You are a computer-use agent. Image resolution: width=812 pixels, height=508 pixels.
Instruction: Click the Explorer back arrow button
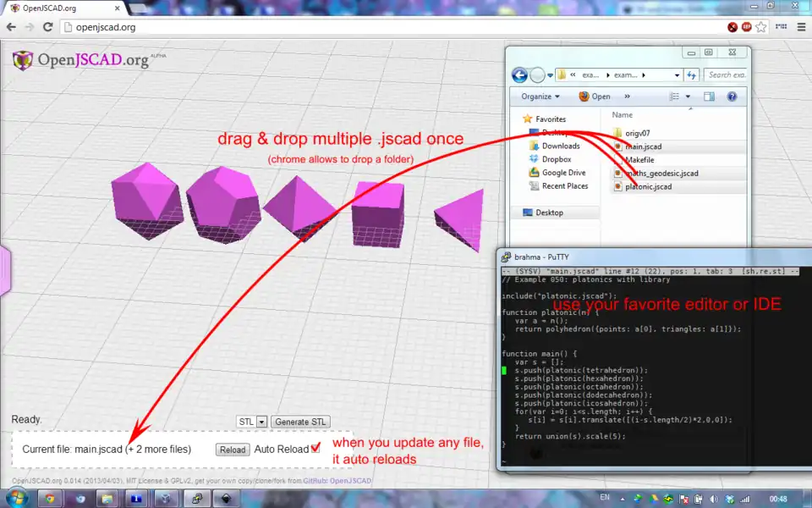pyautogui.click(x=518, y=75)
